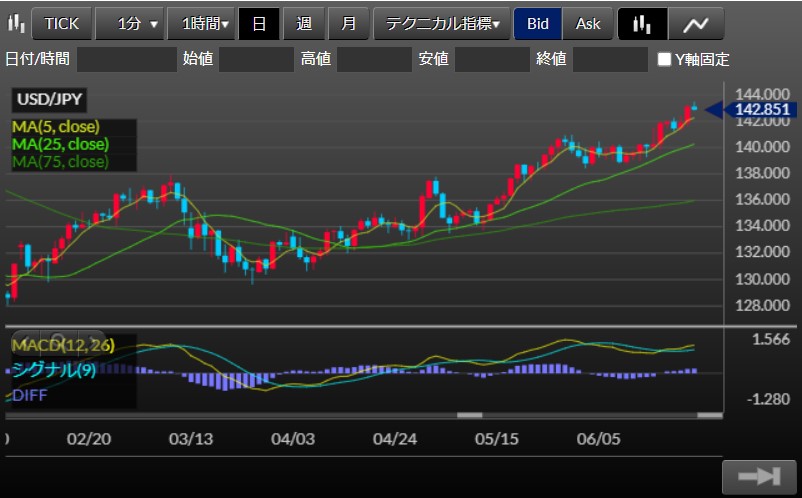
Task: Select the 日 daily chart tab
Action: click(x=259, y=24)
